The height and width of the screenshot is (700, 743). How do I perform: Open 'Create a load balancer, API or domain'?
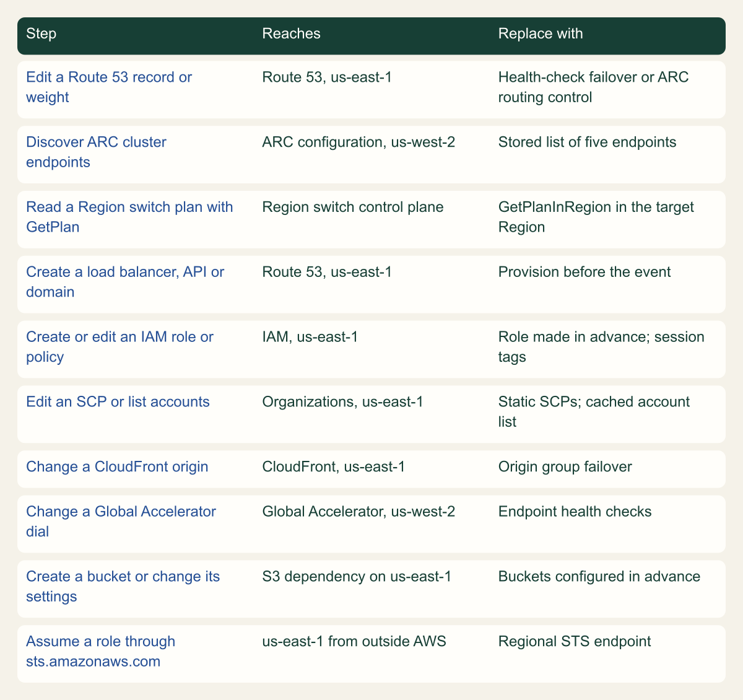[125, 281]
